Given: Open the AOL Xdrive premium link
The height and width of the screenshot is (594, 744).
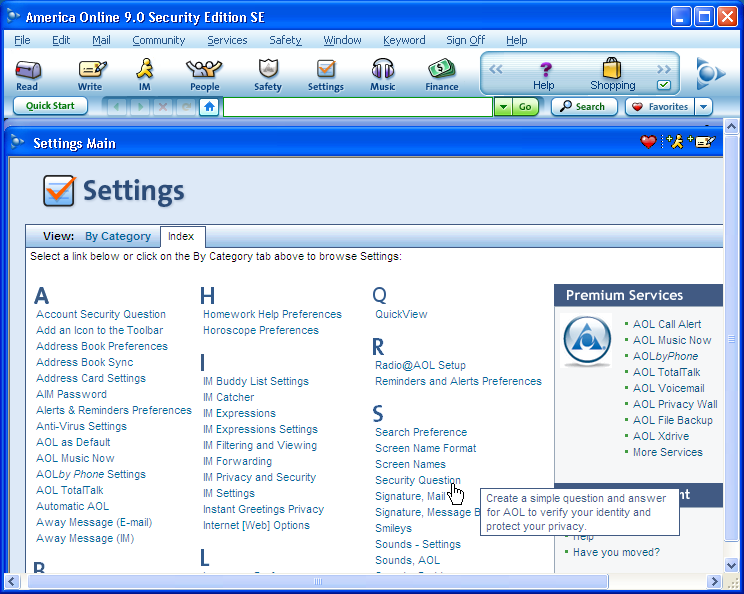Looking at the screenshot, I should (661, 436).
